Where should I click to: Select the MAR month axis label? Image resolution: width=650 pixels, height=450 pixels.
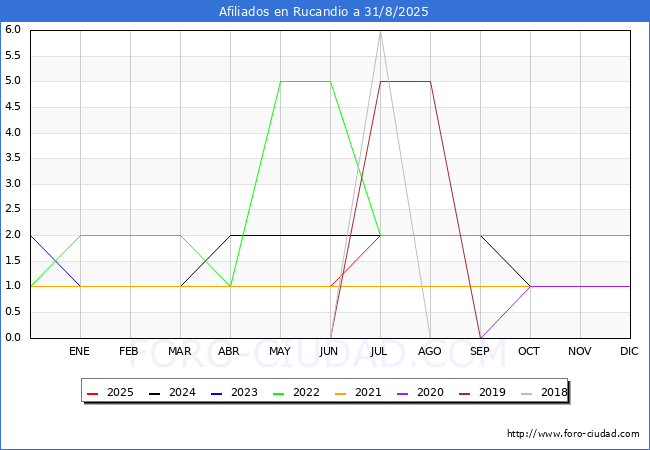[x=180, y=352]
